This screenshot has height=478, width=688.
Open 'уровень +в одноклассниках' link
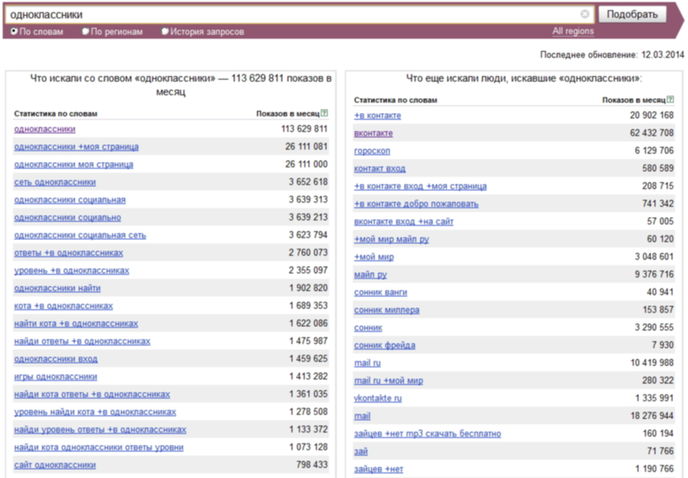72,270
